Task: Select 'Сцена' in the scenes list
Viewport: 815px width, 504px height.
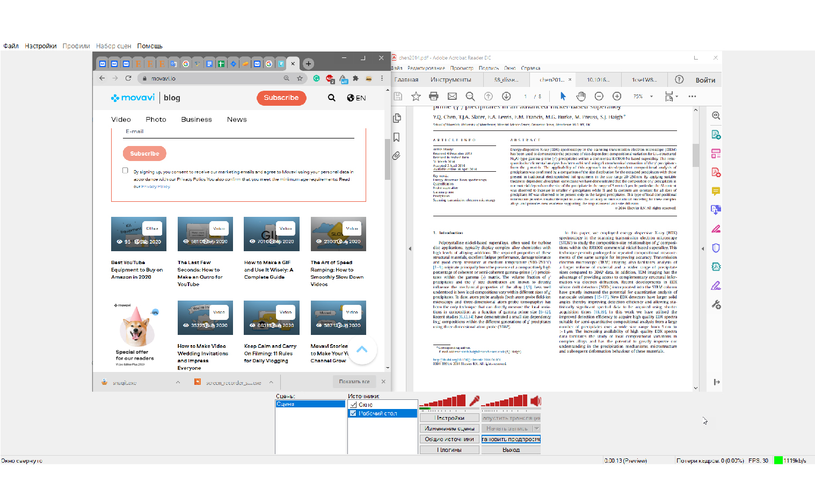Action: [310, 404]
